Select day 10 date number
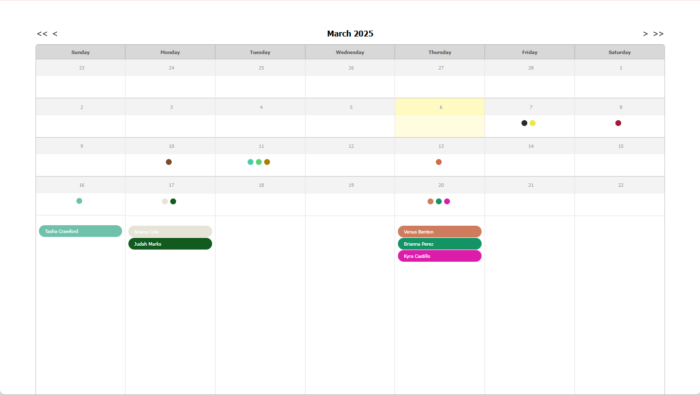The image size is (700, 395). (x=171, y=146)
